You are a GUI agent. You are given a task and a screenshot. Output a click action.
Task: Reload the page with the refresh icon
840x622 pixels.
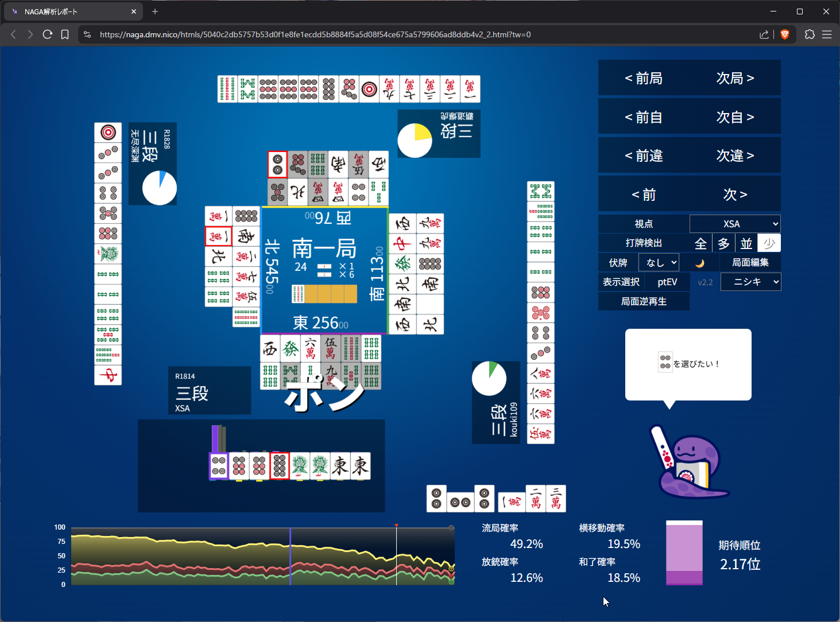pos(48,34)
